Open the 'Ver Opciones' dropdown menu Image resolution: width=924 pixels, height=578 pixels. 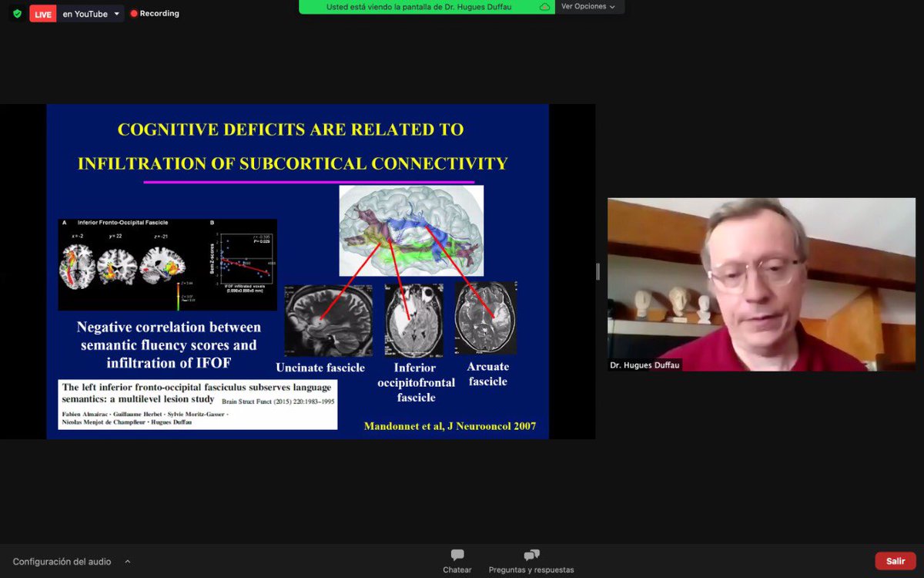coord(588,7)
